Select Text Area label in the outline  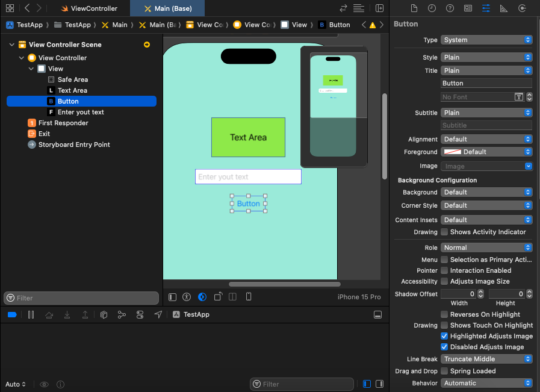pyautogui.click(x=72, y=90)
